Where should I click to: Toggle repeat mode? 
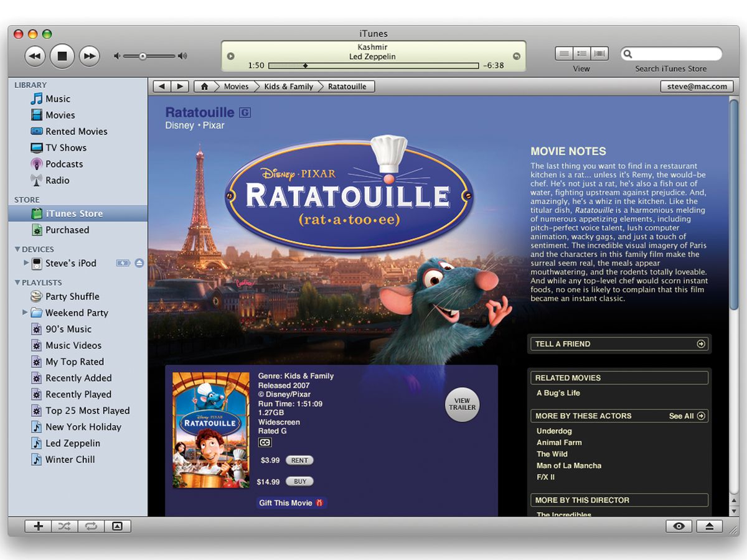pyautogui.click(x=91, y=526)
